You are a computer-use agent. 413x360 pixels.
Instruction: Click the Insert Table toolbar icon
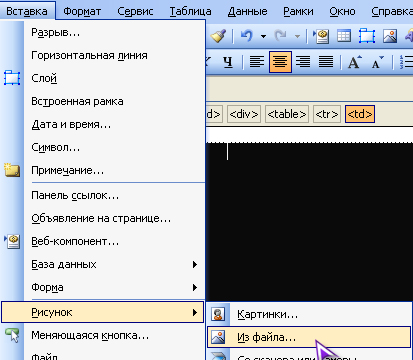tap(344, 36)
